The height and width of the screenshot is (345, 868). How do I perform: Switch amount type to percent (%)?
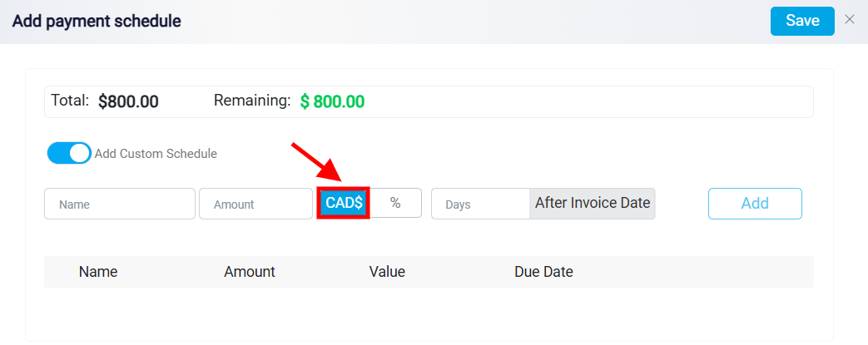(x=395, y=203)
